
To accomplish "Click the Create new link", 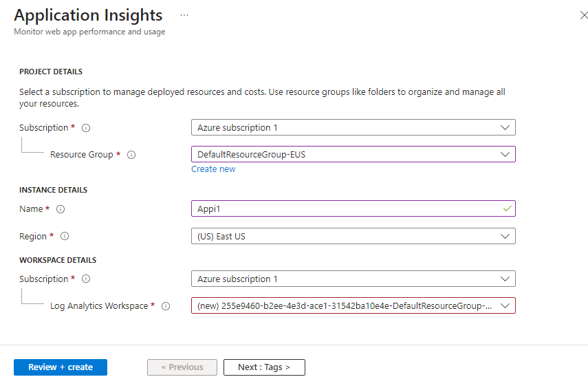I will (x=213, y=169).
